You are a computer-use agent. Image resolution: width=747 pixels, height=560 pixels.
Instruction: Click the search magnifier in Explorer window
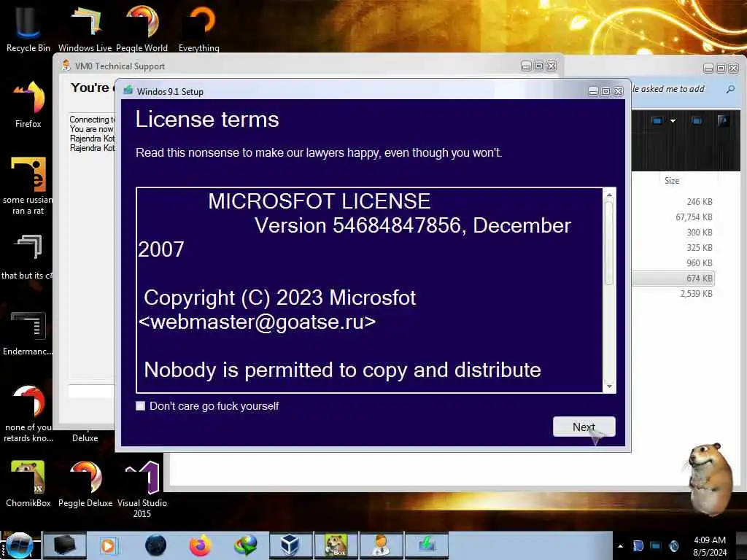pos(730,89)
